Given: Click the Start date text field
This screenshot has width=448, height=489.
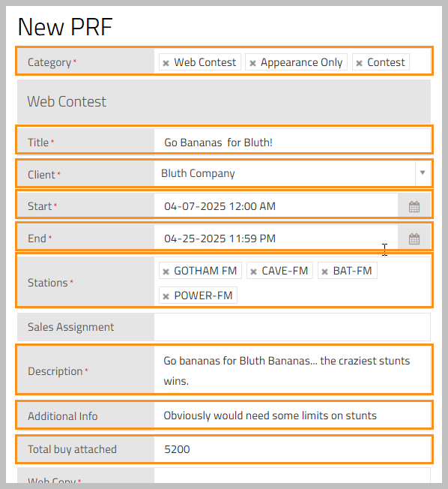Looking at the screenshot, I should 276,206.
